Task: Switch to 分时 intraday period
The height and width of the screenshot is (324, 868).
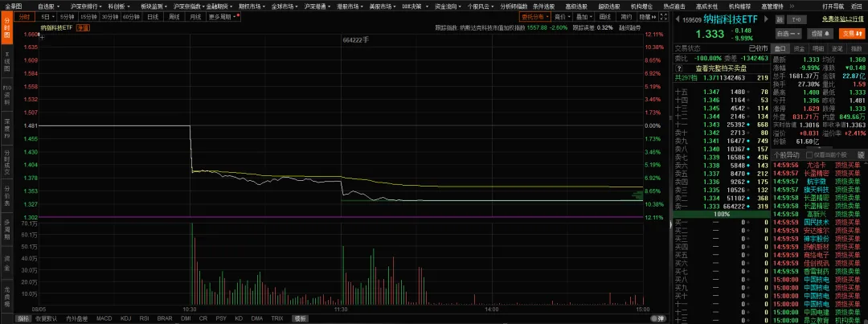Action: click(x=23, y=17)
